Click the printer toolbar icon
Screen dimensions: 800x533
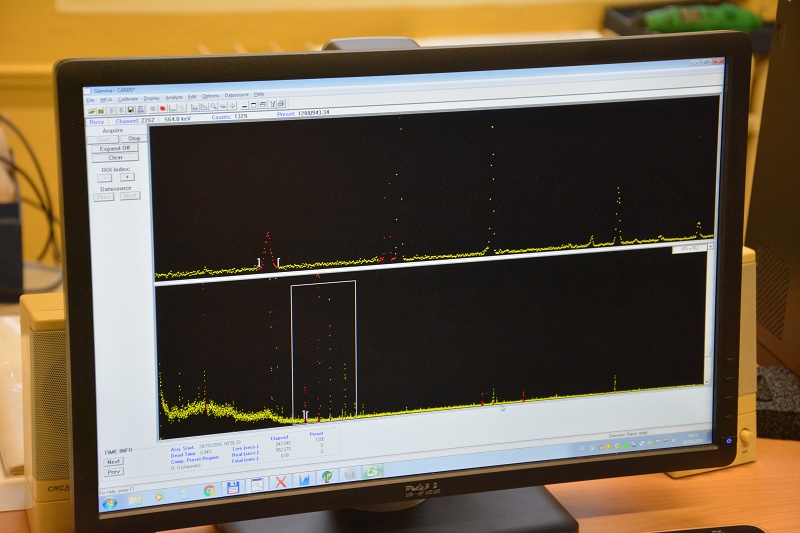pos(282,104)
